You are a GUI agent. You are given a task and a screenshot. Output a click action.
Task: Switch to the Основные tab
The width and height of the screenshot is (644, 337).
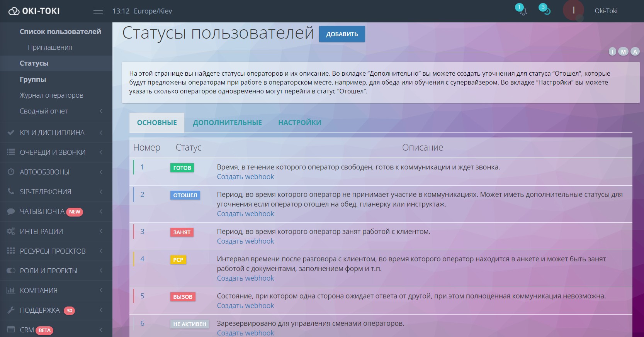(x=157, y=123)
